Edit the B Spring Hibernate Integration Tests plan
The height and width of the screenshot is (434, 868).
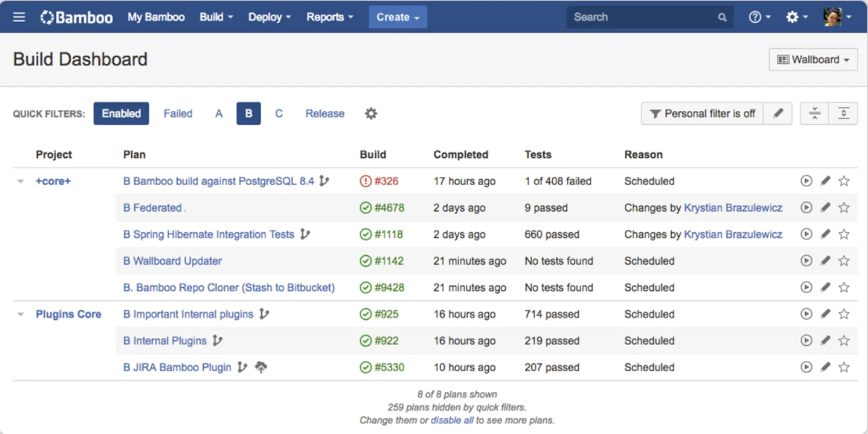pos(826,234)
